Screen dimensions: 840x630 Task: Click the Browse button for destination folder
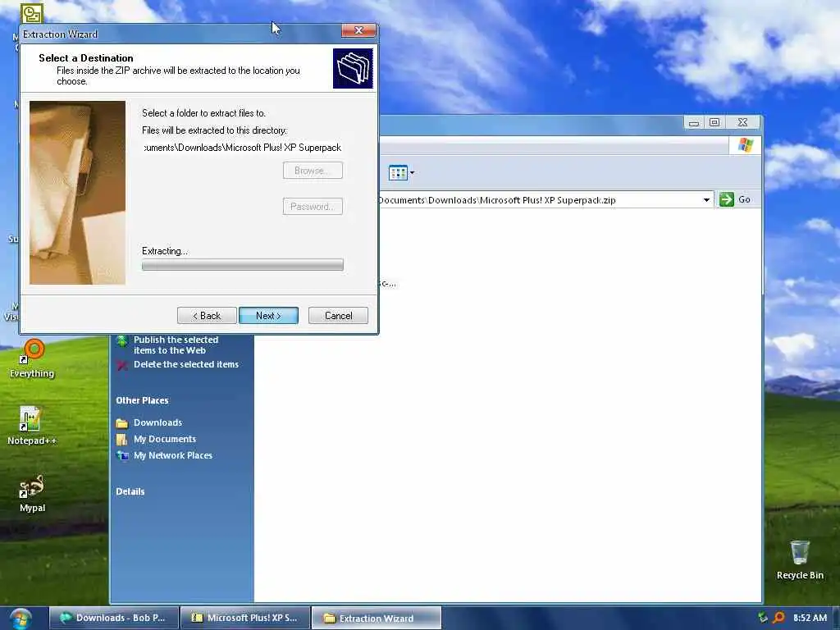[313, 171]
